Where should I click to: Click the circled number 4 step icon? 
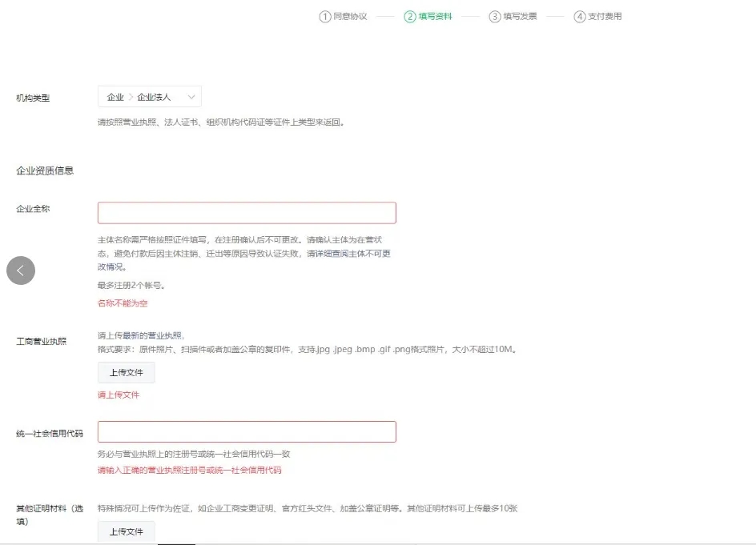(580, 16)
